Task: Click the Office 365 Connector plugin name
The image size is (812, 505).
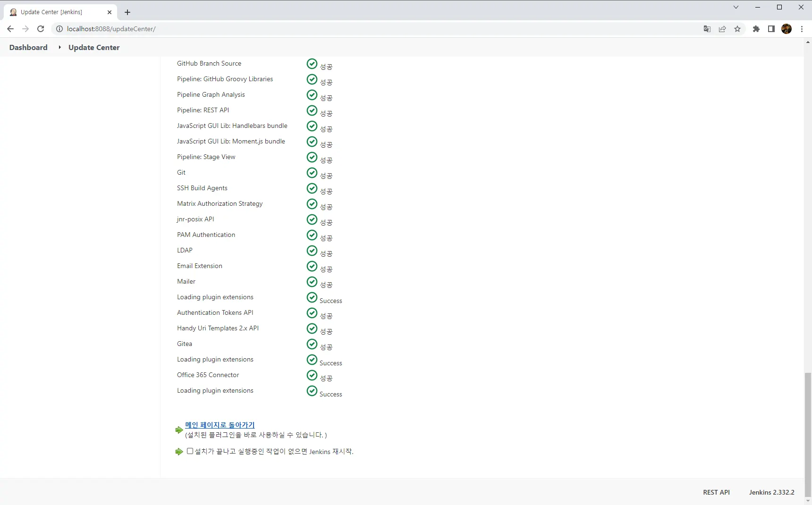Action: pos(208,375)
